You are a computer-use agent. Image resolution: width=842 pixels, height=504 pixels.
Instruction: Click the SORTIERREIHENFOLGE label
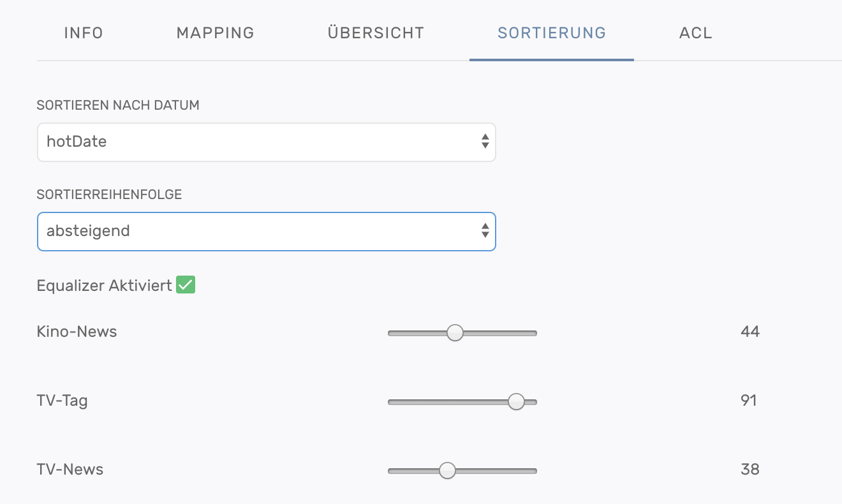click(x=109, y=195)
